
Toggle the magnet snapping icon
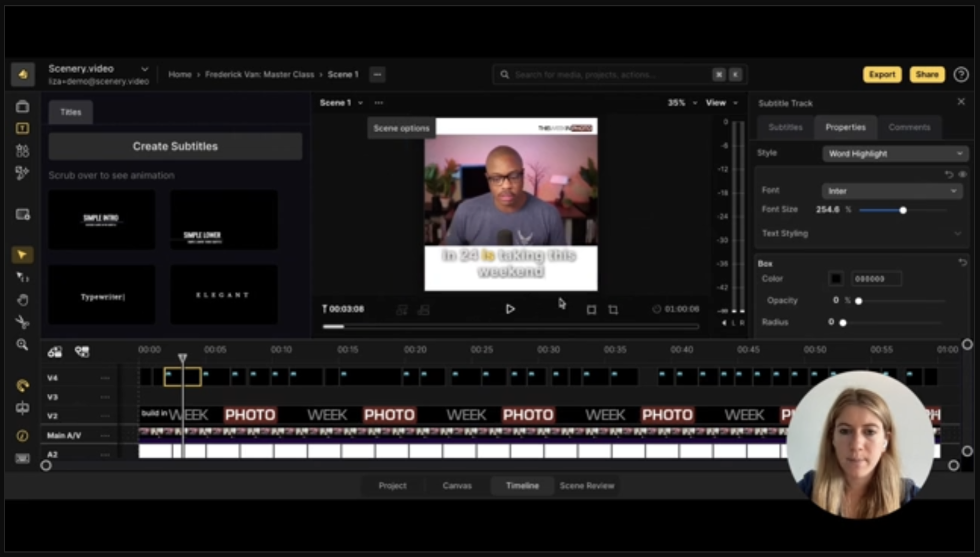click(x=22, y=385)
